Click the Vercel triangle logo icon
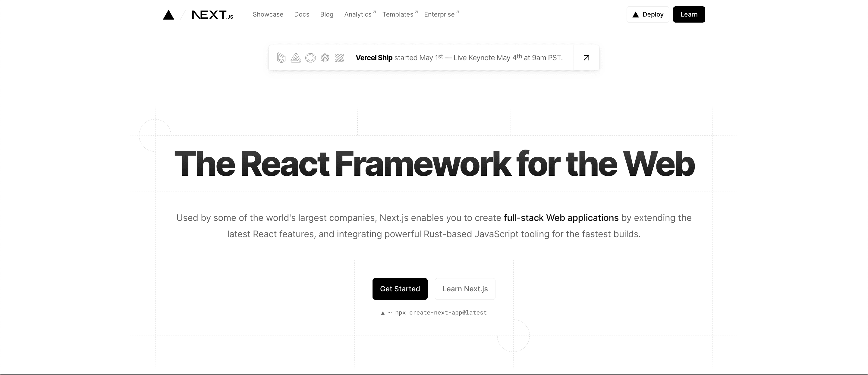The height and width of the screenshot is (375, 868). pos(169,14)
